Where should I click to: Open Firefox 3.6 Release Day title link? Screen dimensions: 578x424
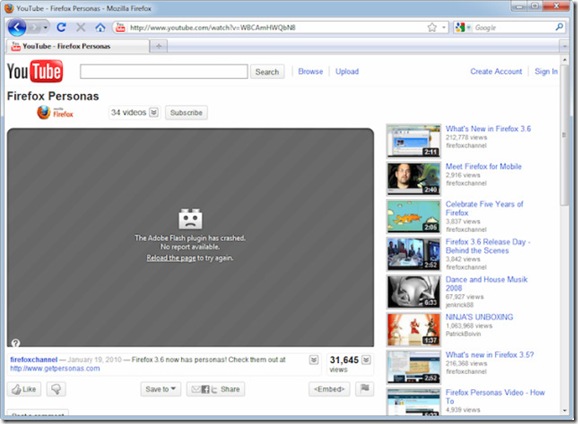click(488, 246)
